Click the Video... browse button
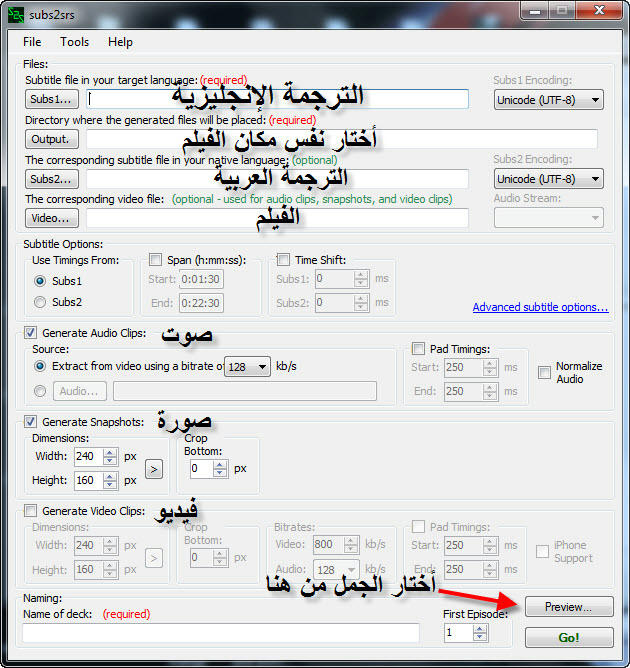The image size is (630, 668). tap(52, 218)
